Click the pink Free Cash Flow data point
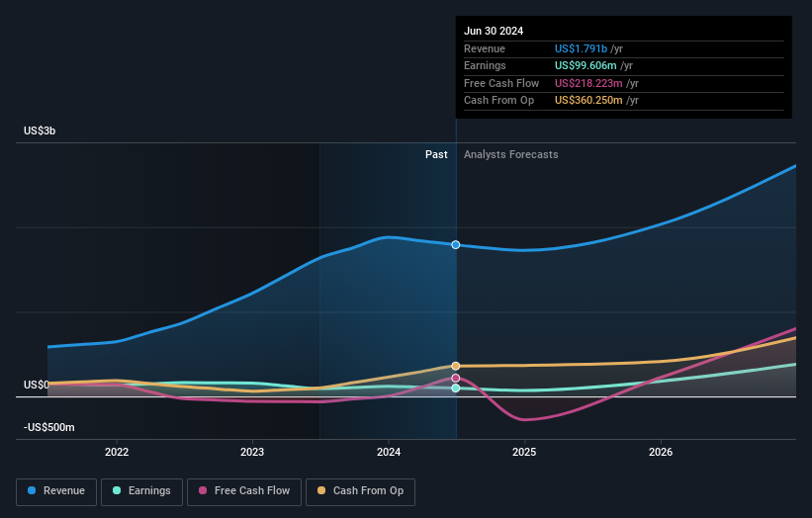Image resolution: width=812 pixels, height=518 pixels. click(456, 379)
